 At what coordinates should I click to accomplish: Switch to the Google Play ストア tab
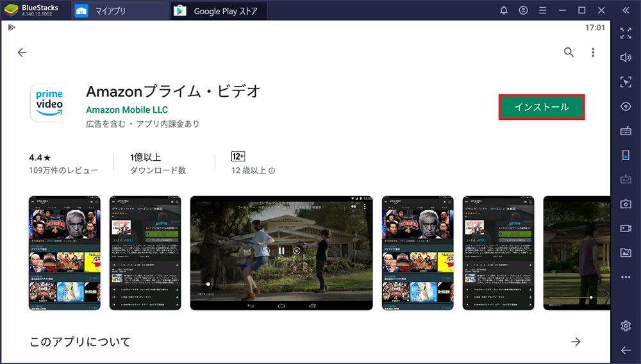pos(219,11)
